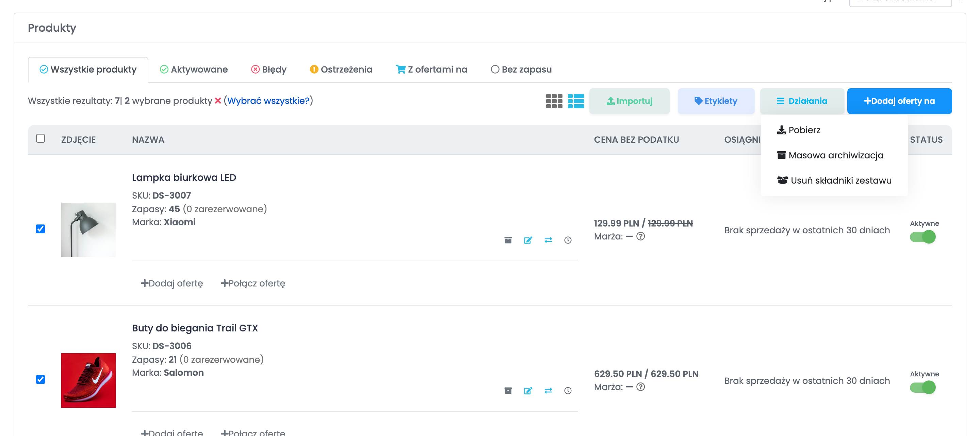
Task: Toggle select-all checkbox in table header
Action: [40, 138]
